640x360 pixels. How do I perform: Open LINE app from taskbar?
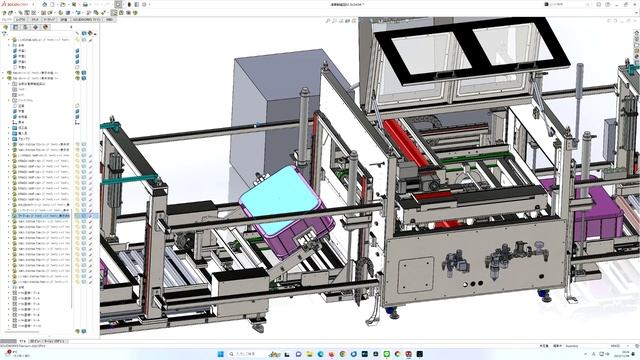coord(387,354)
